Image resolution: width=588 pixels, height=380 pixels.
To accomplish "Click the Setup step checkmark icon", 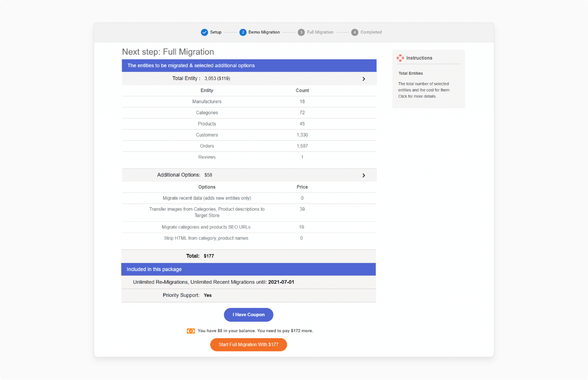I will coord(204,32).
